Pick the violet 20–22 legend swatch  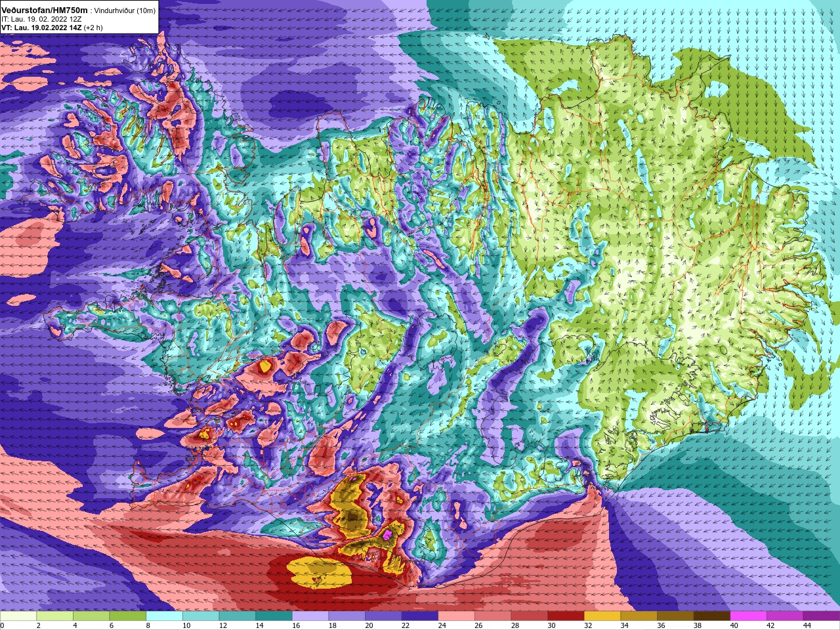(x=383, y=616)
